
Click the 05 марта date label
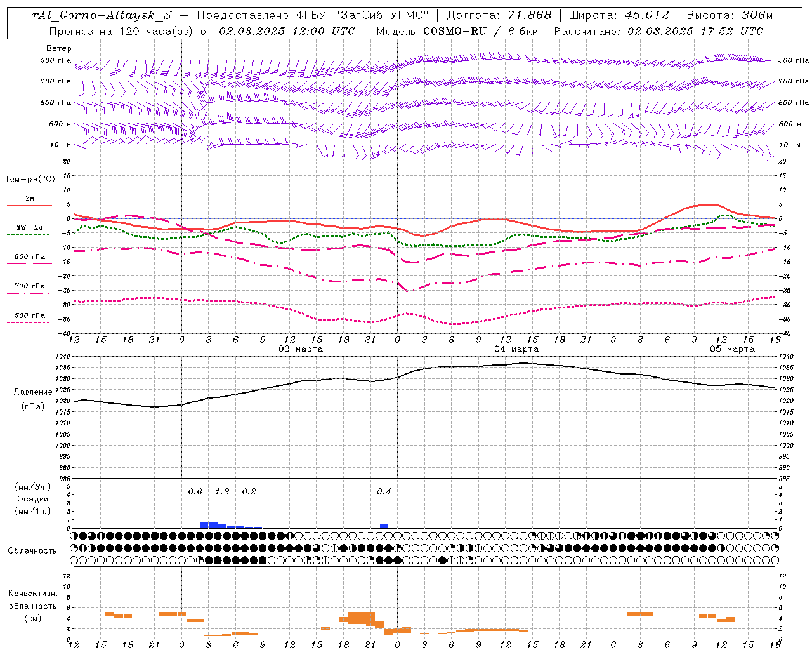click(732, 349)
